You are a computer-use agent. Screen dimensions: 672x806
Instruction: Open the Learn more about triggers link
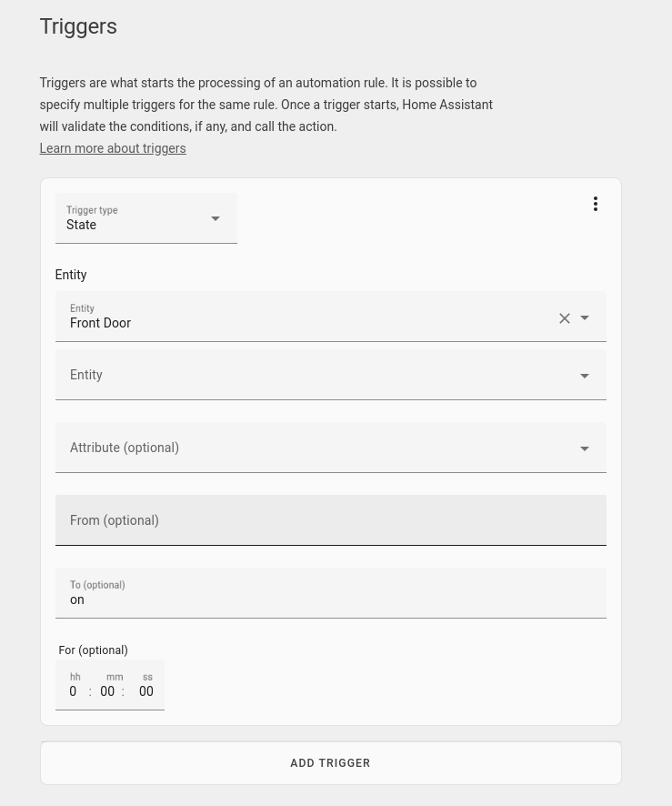tap(113, 148)
